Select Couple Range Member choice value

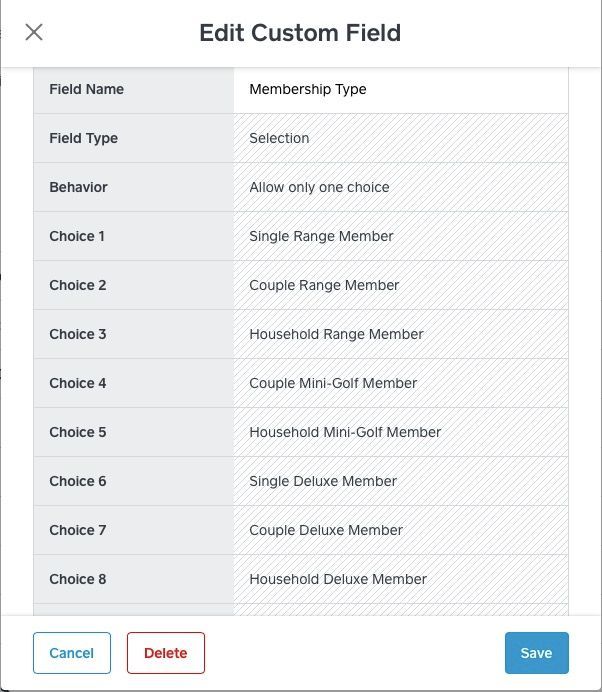point(400,285)
